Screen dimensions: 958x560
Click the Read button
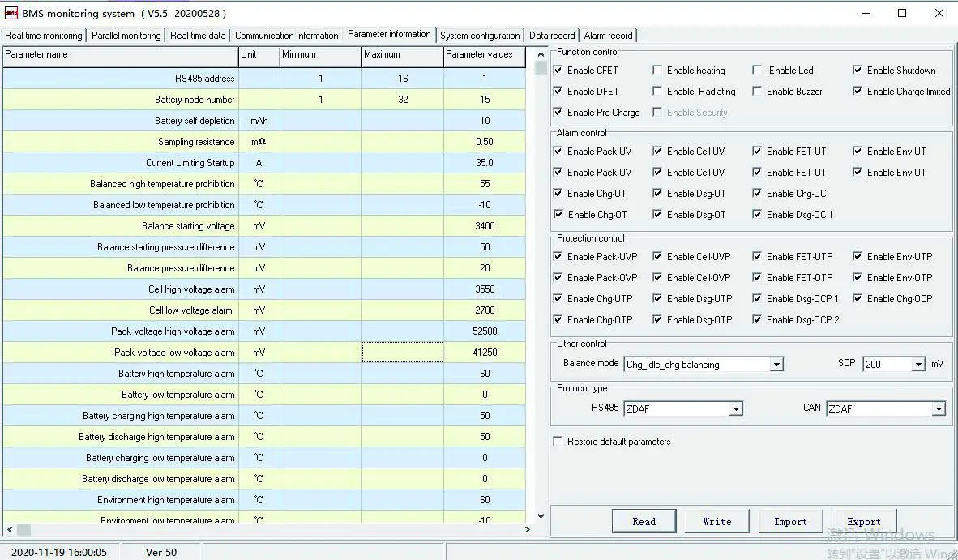644,521
